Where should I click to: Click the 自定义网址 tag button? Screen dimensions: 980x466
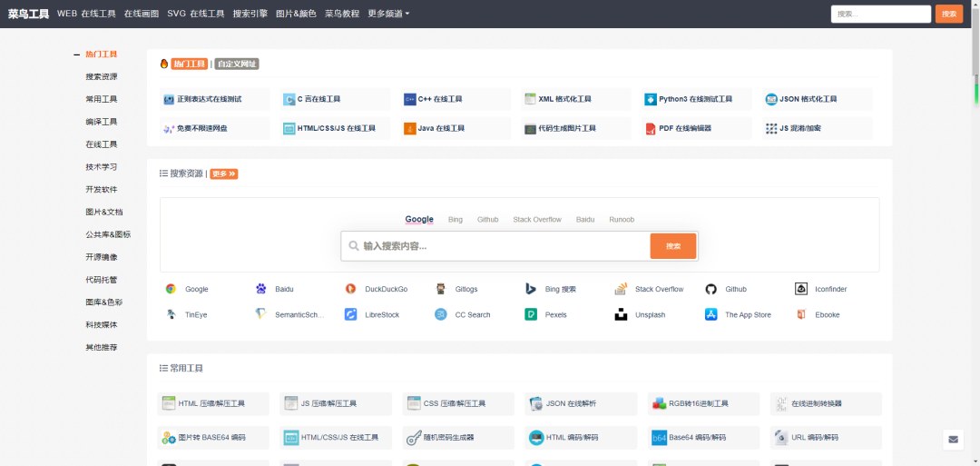[237, 64]
